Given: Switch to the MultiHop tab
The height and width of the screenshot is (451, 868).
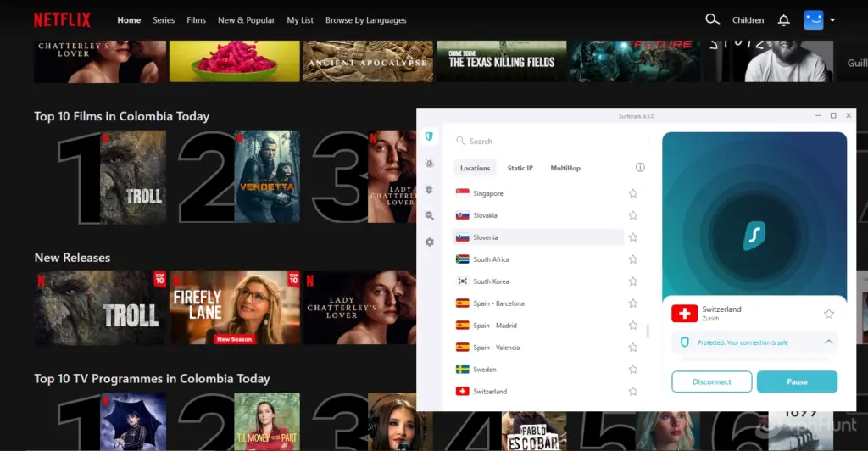Looking at the screenshot, I should coord(565,168).
